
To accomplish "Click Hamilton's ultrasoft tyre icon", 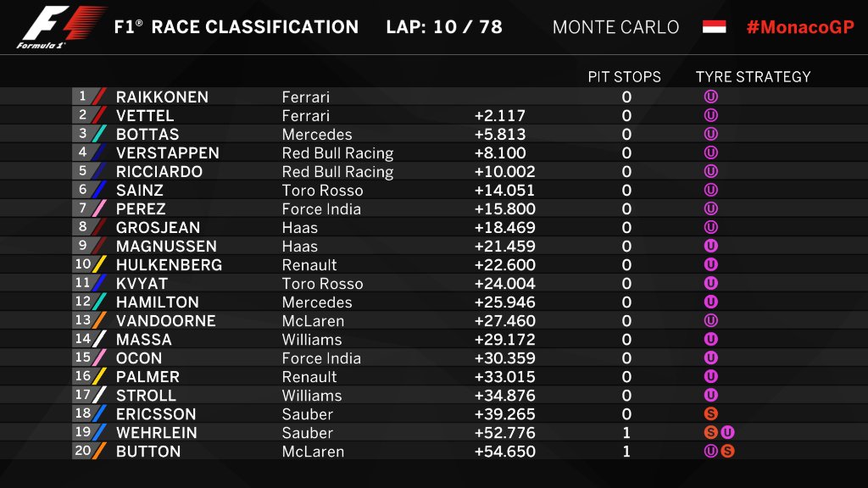I will pyautogui.click(x=711, y=302).
